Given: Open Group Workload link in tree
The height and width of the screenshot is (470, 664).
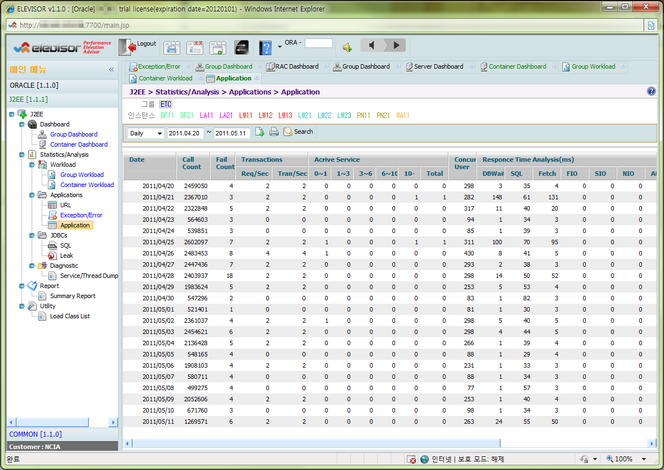Looking at the screenshot, I should (82, 174).
